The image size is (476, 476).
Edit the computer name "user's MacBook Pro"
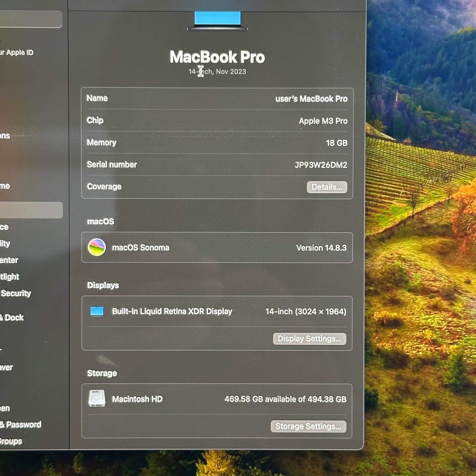point(311,99)
